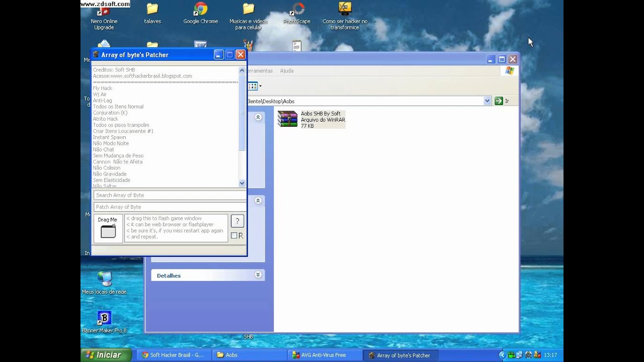This screenshot has width=644, height=362.
Task: Select the Aobs SHB By Soft WinRAR archive
Action: pos(311,120)
